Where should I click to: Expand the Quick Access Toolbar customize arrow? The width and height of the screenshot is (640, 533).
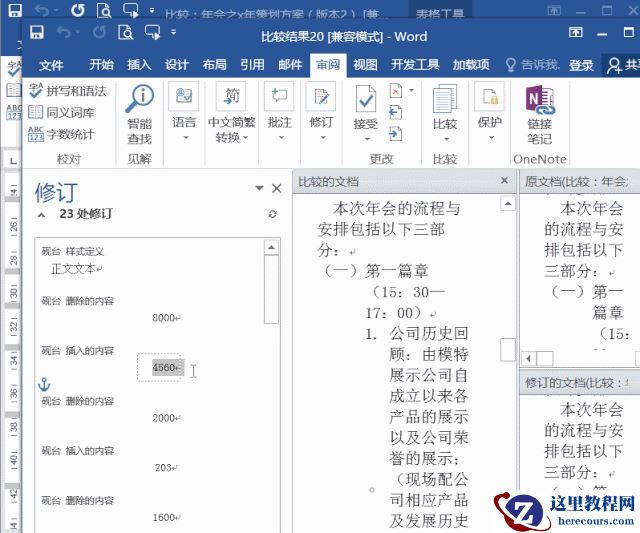pyautogui.click(x=173, y=32)
